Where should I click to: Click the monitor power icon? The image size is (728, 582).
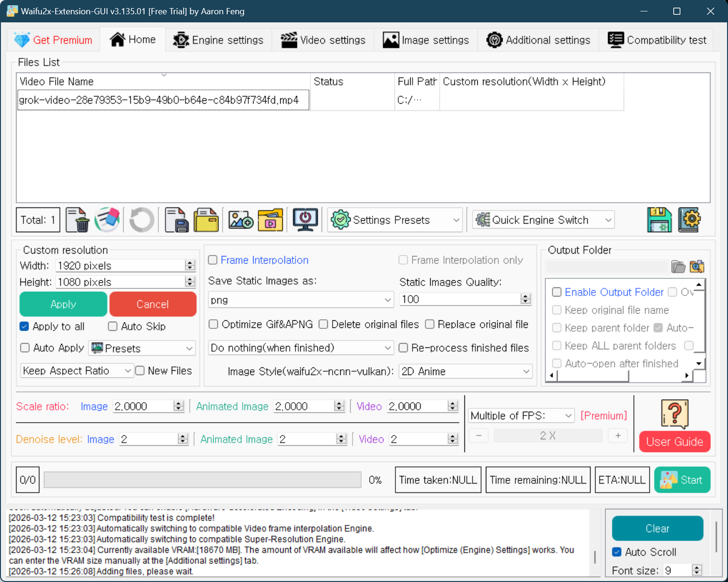[x=305, y=220]
